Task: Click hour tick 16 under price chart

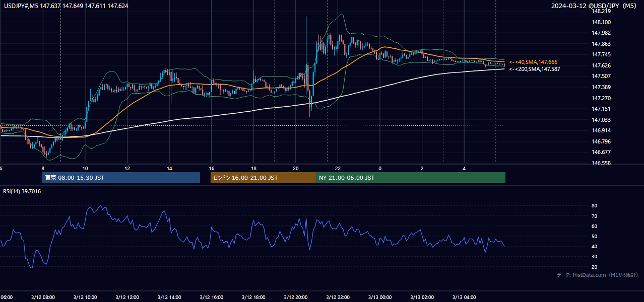Action: click(212, 169)
